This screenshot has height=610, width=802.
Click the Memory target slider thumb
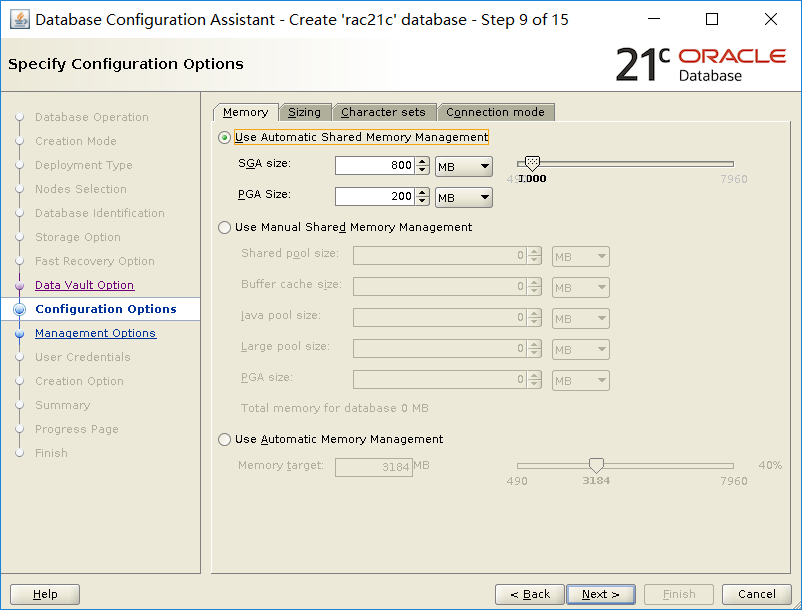point(596,465)
